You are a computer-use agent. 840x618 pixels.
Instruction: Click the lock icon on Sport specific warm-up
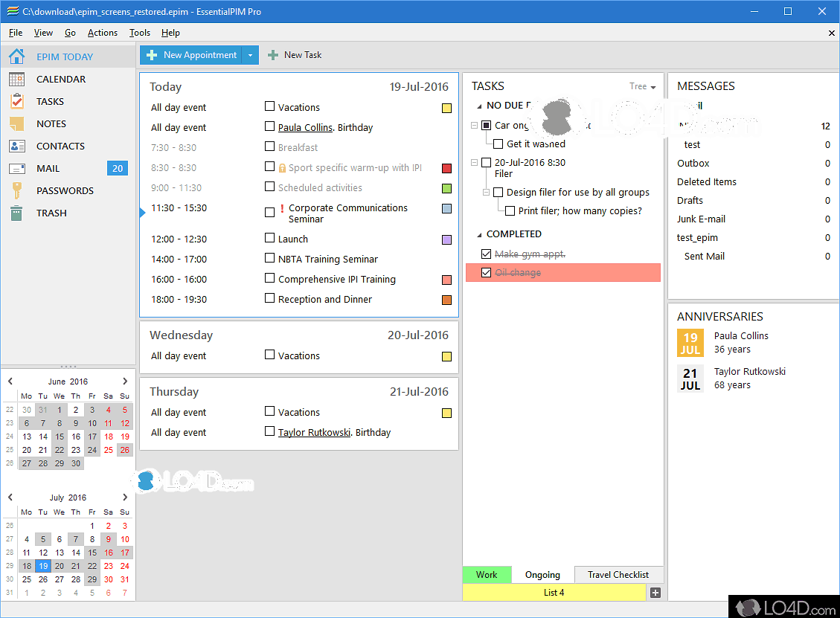coord(282,168)
